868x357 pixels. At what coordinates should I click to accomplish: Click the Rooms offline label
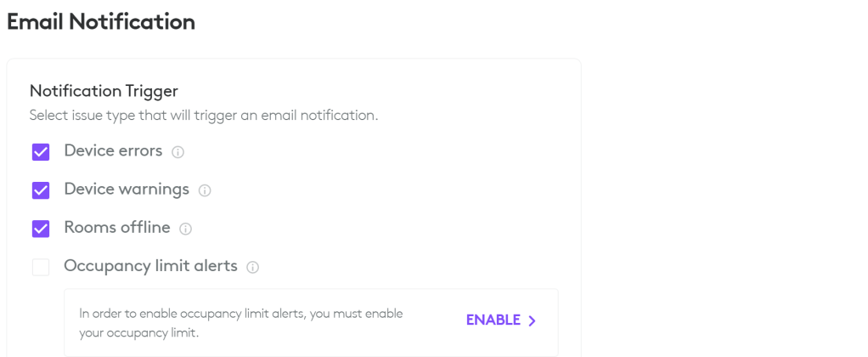tap(117, 228)
